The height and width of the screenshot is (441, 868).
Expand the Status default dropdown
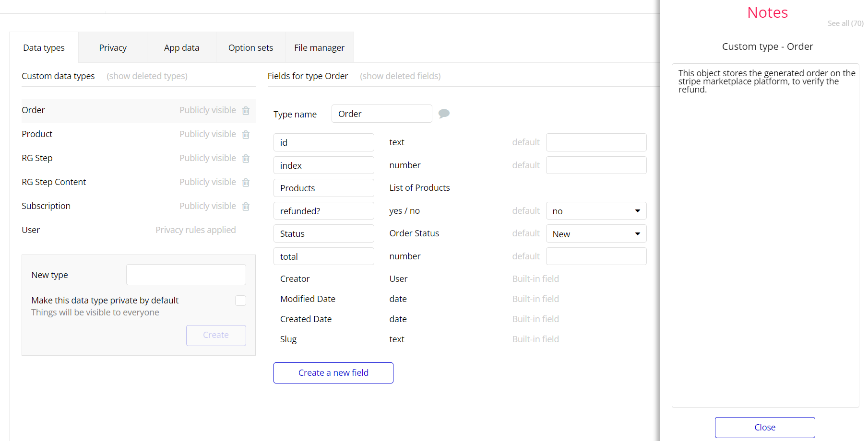(596, 234)
